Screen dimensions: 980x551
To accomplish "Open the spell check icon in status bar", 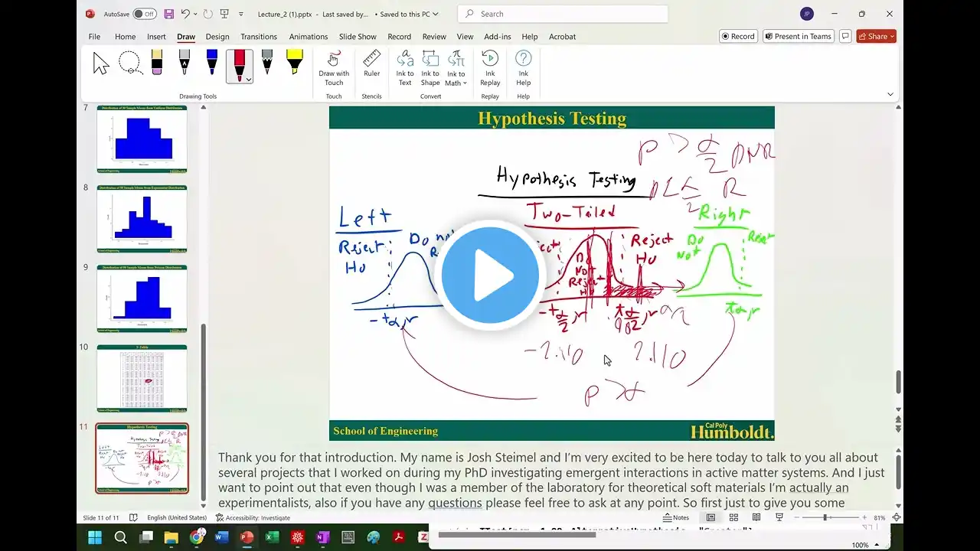I will pyautogui.click(x=134, y=518).
